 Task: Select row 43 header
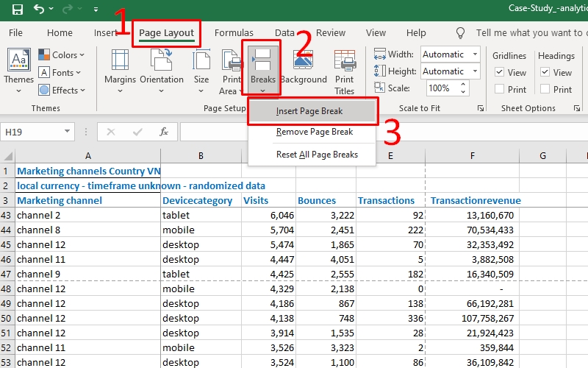click(7, 215)
